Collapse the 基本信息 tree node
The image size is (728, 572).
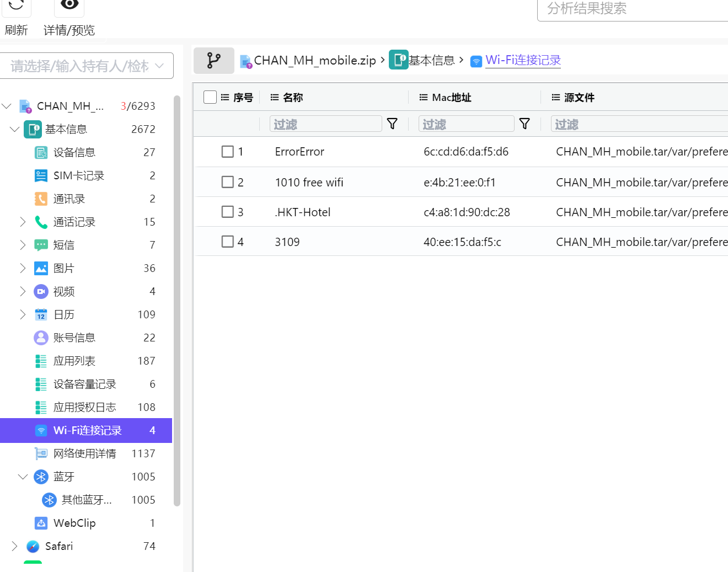(15, 129)
